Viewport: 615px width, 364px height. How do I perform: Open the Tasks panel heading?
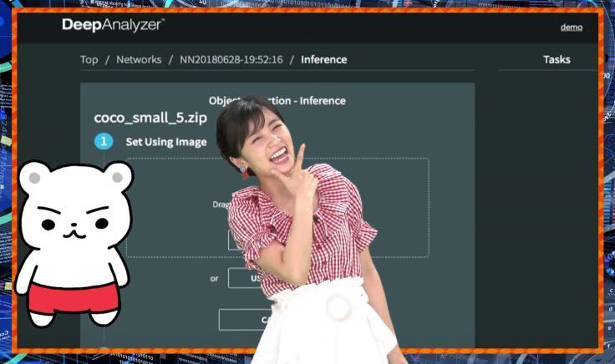(x=557, y=59)
